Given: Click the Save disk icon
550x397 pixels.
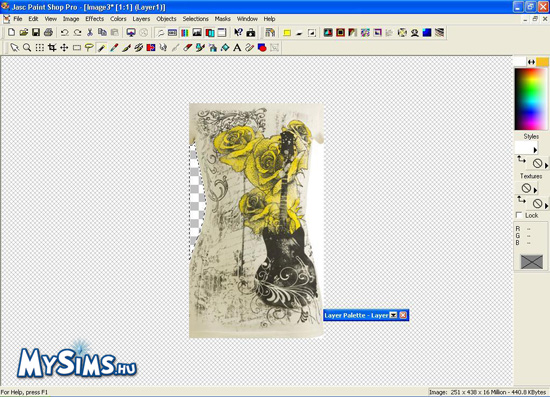Looking at the screenshot, I should click(36, 33).
